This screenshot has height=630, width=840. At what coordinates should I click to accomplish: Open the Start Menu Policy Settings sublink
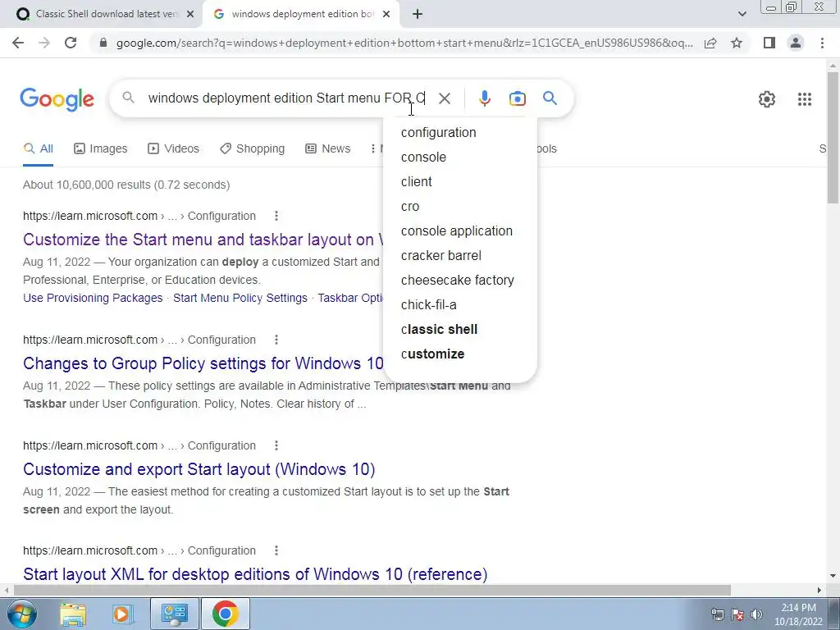pyautogui.click(x=240, y=298)
